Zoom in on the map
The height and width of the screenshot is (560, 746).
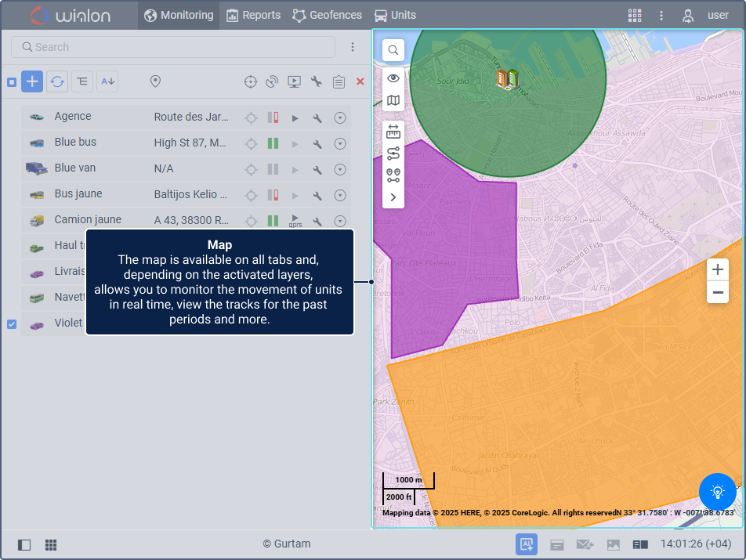pyautogui.click(x=718, y=269)
